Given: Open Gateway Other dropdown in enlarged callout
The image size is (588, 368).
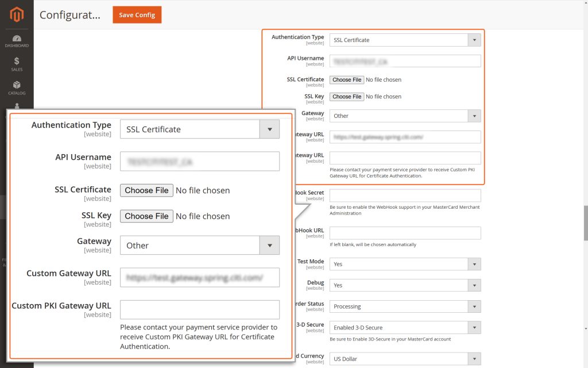Looking at the screenshot, I should (199, 245).
